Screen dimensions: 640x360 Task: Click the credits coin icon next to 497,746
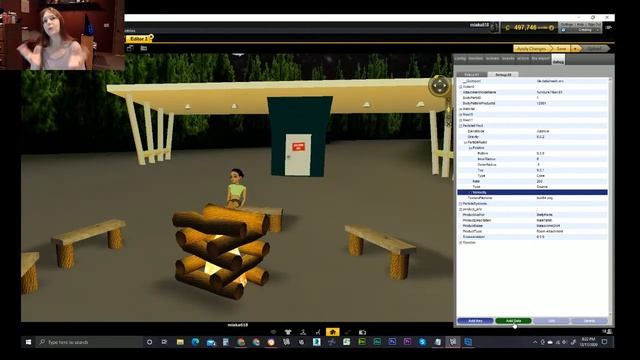tap(551, 28)
